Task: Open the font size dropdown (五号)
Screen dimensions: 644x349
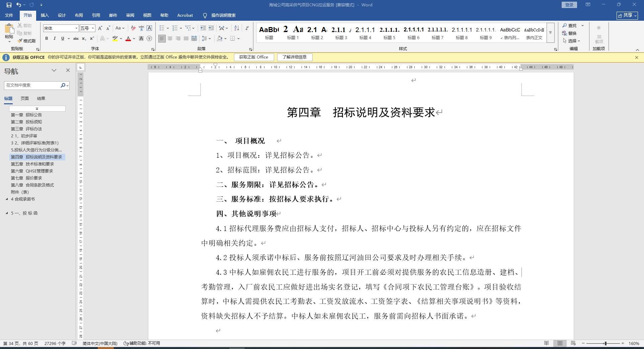Action: pos(93,28)
